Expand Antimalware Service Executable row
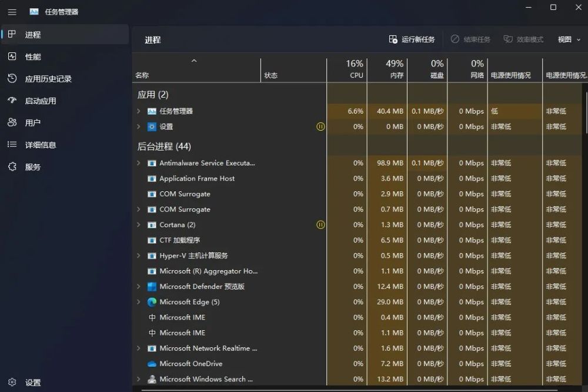 (x=138, y=163)
